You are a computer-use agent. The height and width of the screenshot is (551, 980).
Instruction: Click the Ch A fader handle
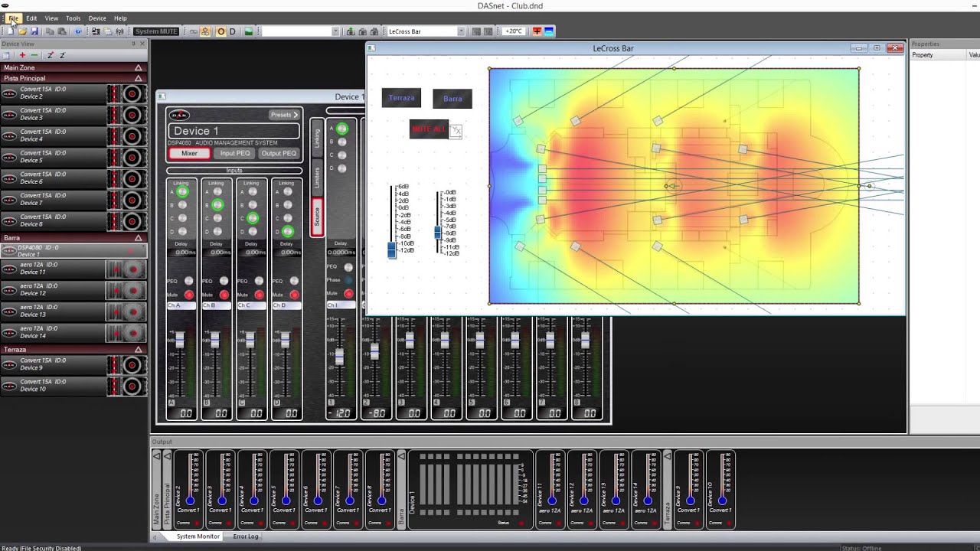pos(180,340)
